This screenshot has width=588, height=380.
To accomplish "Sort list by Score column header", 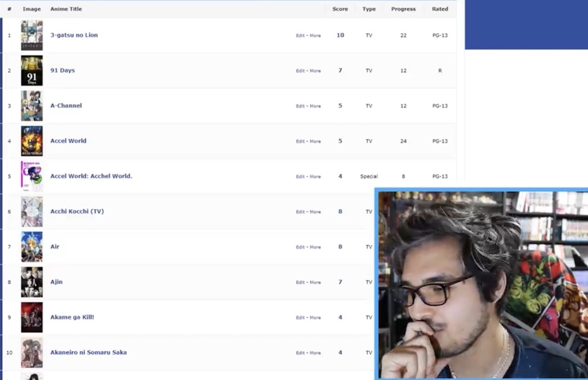I will pyautogui.click(x=340, y=9).
